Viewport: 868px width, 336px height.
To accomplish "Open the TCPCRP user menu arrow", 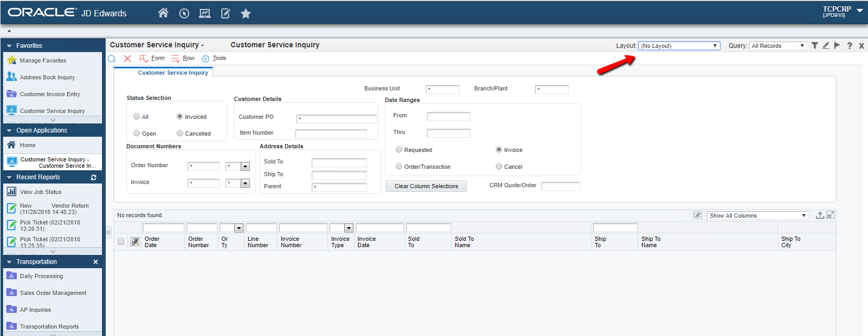I will click(x=860, y=10).
